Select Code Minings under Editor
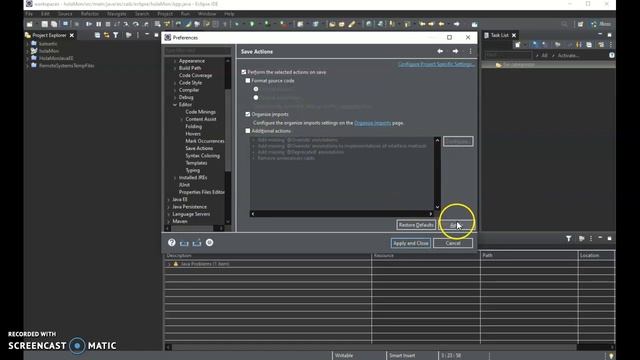The height and width of the screenshot is (360, 640). point(200,112)
